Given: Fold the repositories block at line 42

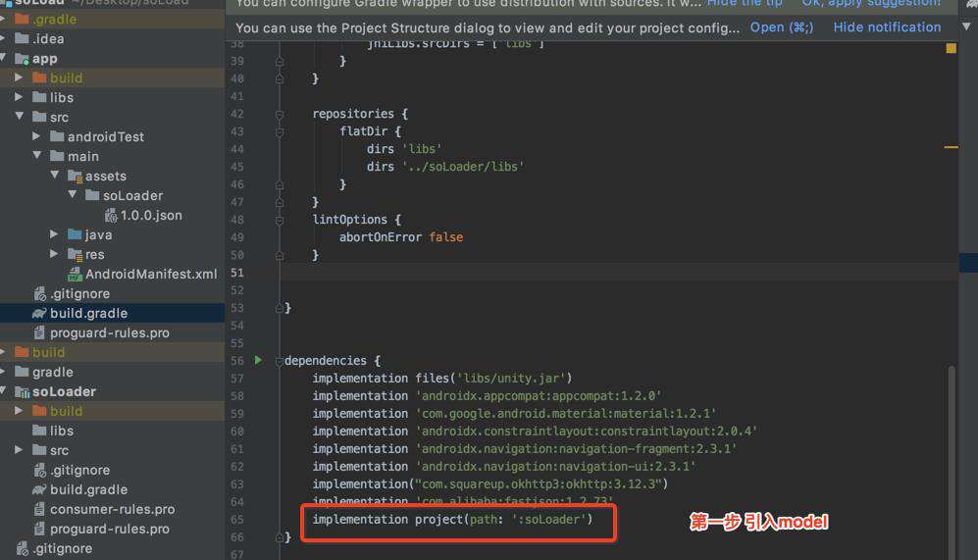Looking at the screenshot, I should click(280, 114).
